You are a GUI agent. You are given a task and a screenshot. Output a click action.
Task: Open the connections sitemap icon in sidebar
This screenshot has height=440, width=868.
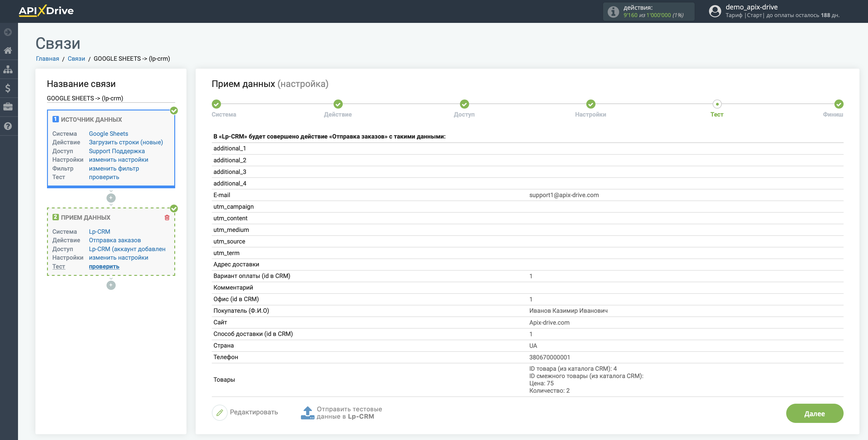[x=8, y=69]
